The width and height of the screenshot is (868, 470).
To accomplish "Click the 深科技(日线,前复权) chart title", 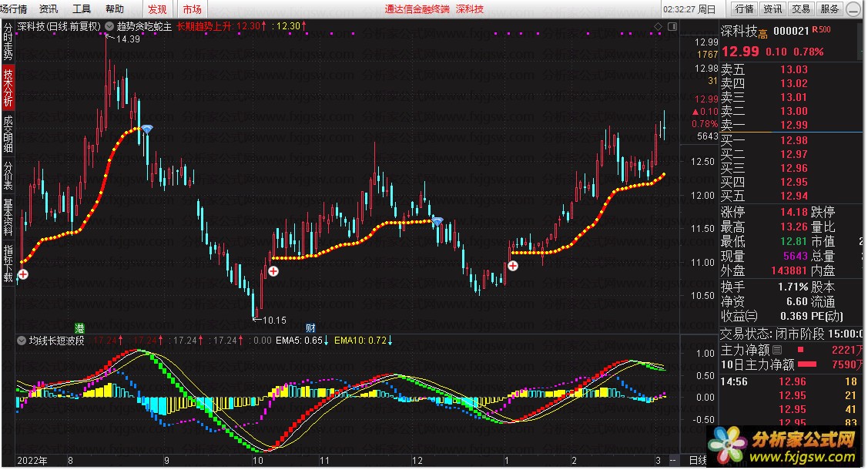I will click(59, 26).
